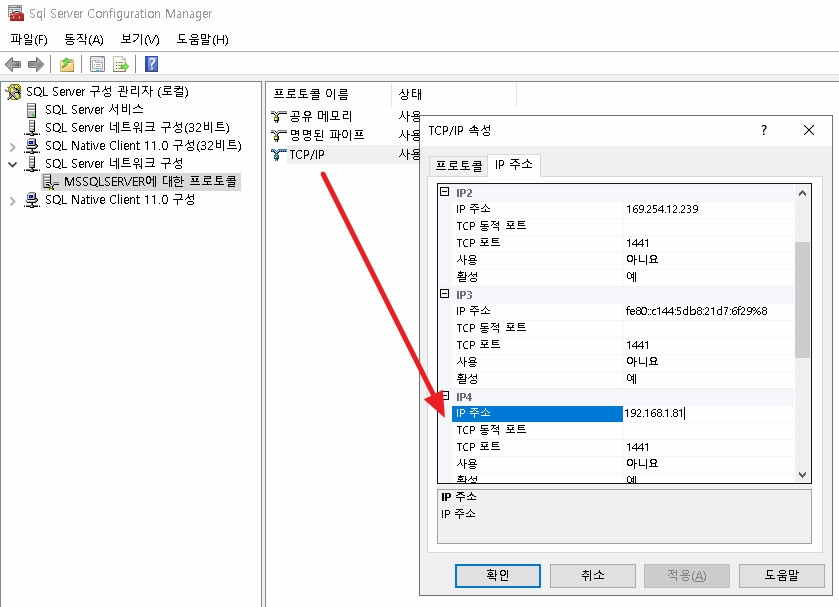Click the IP2 TCP 동적 포트 row
839x607 pixels.
[x=623, y=226]
